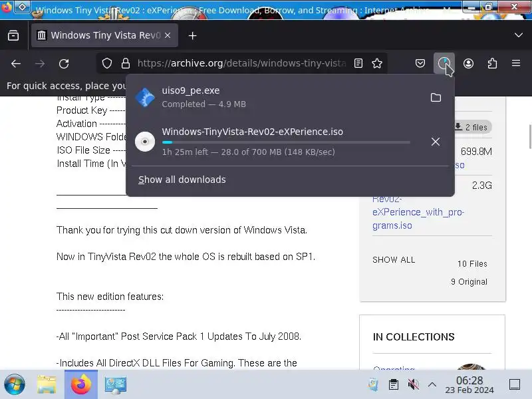
Task: Click the 2.3G file size text
Action: point(481,186)
